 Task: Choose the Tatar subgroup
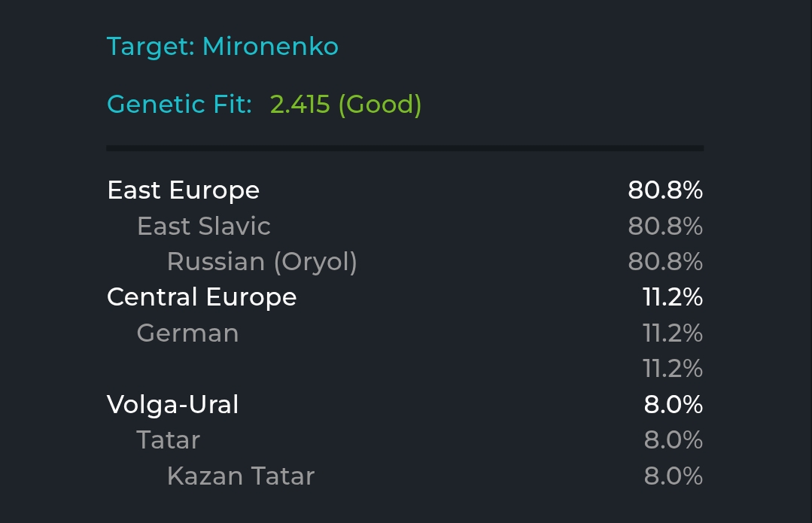tap(168, 440)
